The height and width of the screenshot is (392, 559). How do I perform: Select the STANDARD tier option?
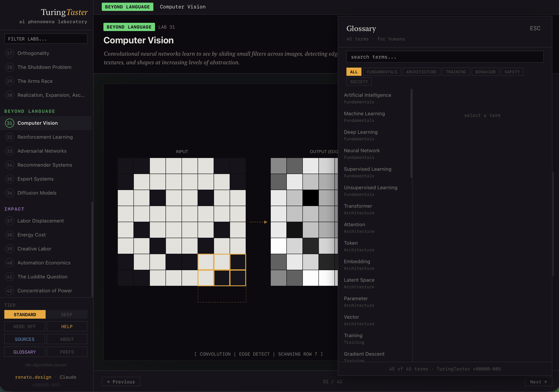(x=25, y=315)
